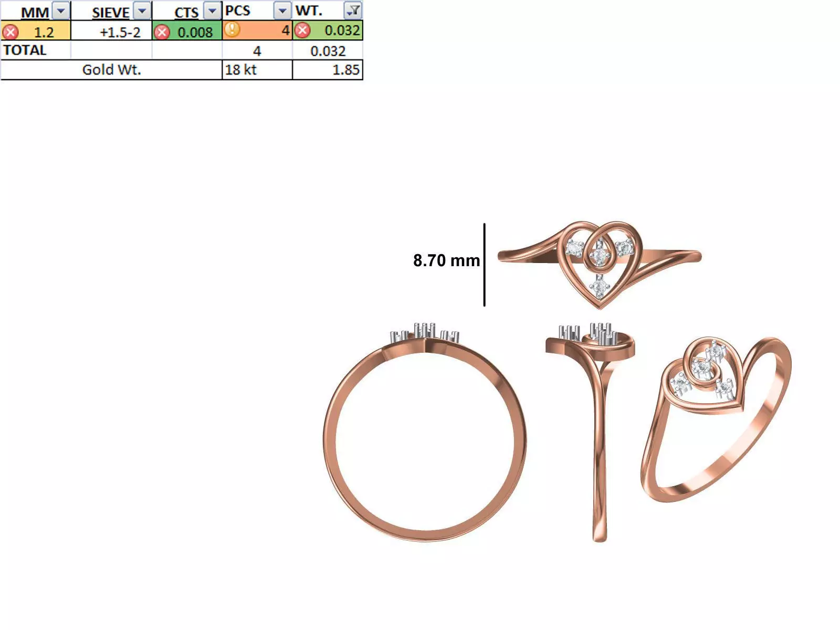
Task: Select the Gold Wt. label cell
Action: [x=111, y=70]
